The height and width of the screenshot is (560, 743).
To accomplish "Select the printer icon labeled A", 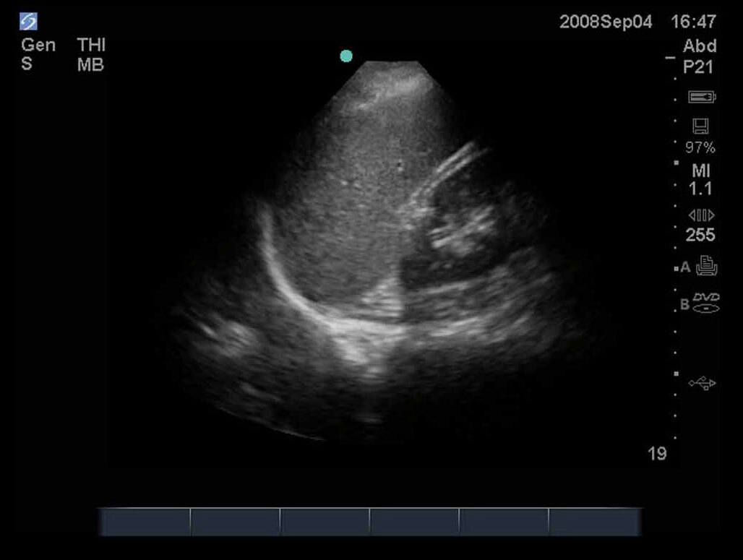I will 706,267.
